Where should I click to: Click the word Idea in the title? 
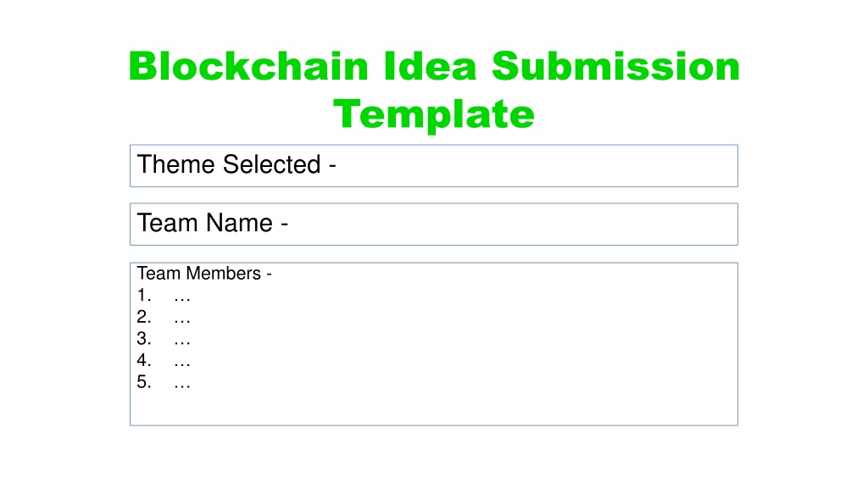coord(430,66)
